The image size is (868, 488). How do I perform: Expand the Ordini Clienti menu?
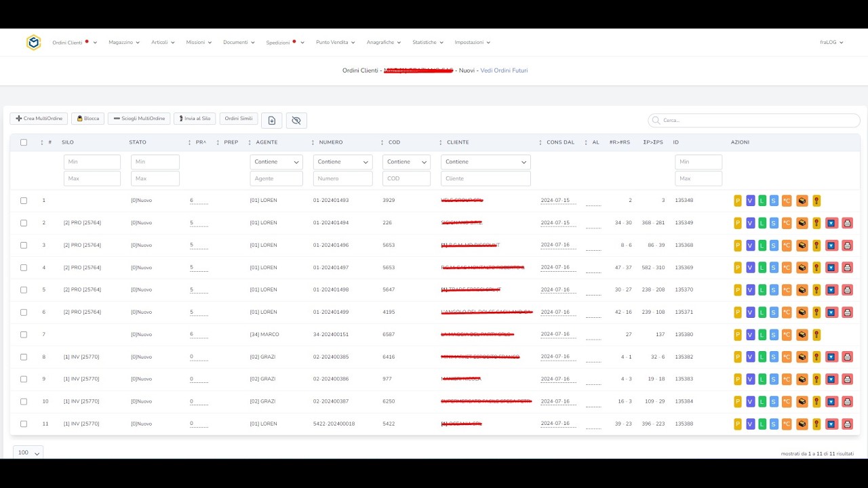[75, 42]
